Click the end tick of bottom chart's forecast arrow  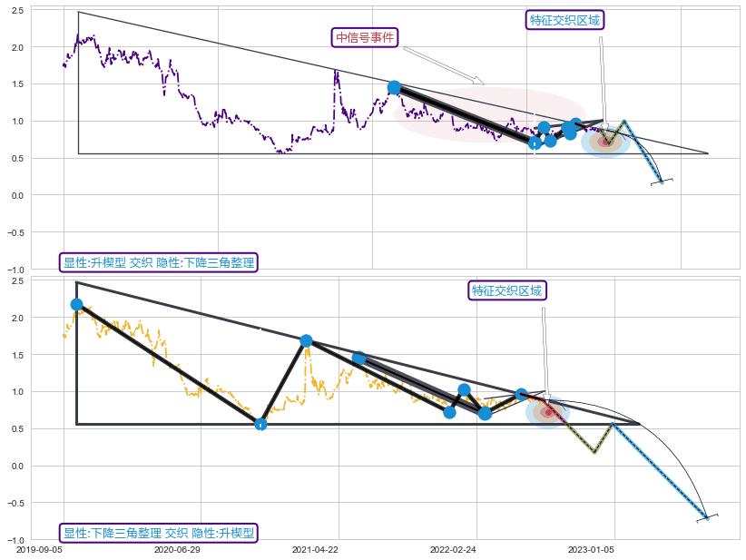pyautogui.click(x=708, y=516)
